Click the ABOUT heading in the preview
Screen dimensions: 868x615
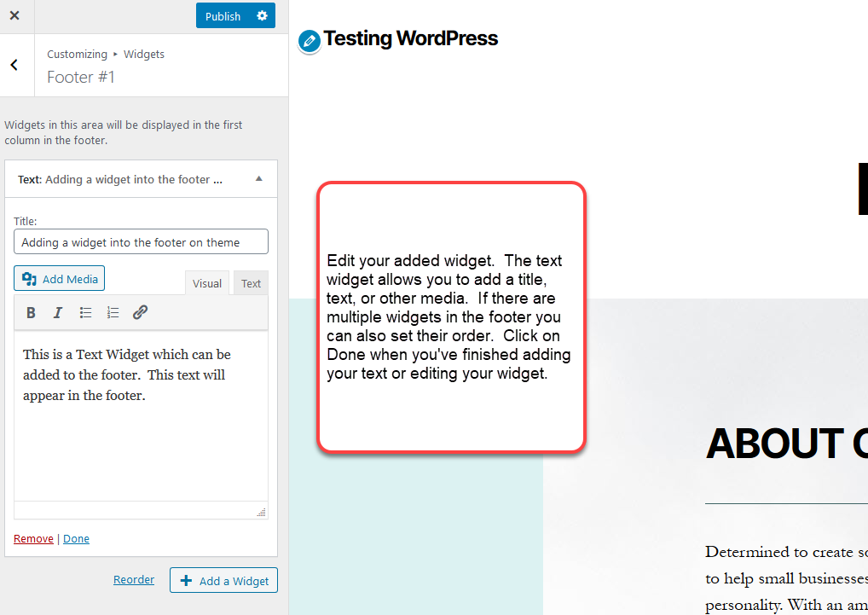787,444
